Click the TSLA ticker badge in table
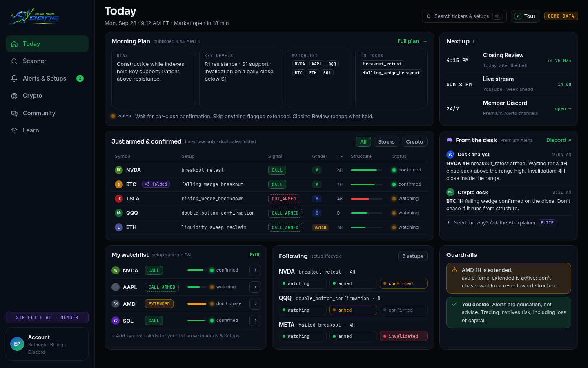 119,199
